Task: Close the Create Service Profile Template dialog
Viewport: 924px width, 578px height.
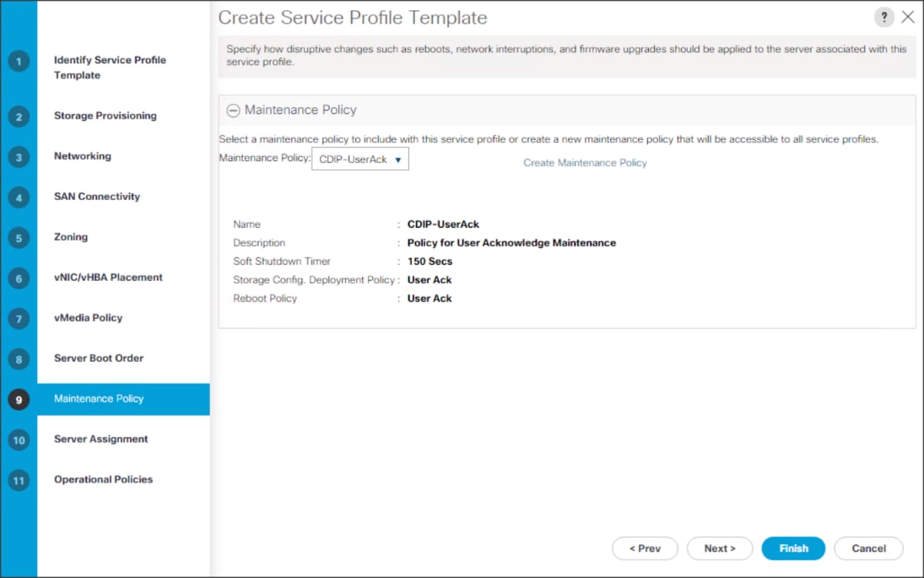Action: (908, 18)
